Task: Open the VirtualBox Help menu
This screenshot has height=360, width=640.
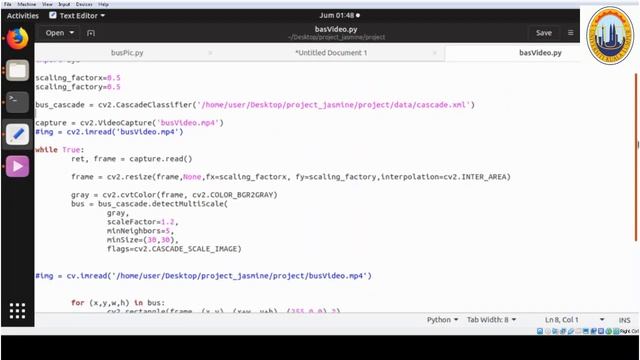Action: point(103,4)
